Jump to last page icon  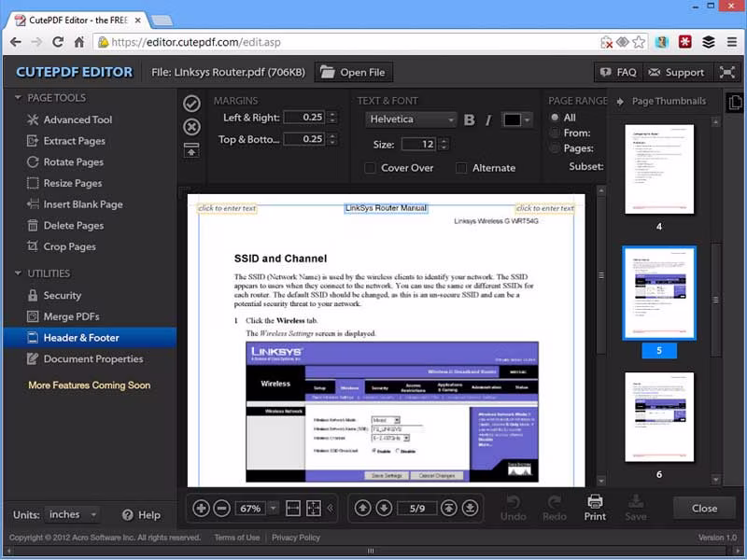470,508
